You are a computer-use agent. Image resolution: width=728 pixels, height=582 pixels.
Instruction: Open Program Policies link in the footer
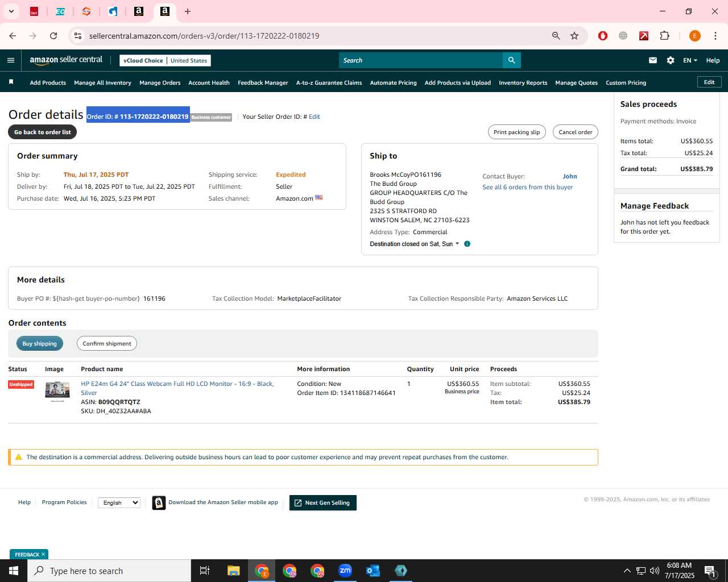click(64, 502)
